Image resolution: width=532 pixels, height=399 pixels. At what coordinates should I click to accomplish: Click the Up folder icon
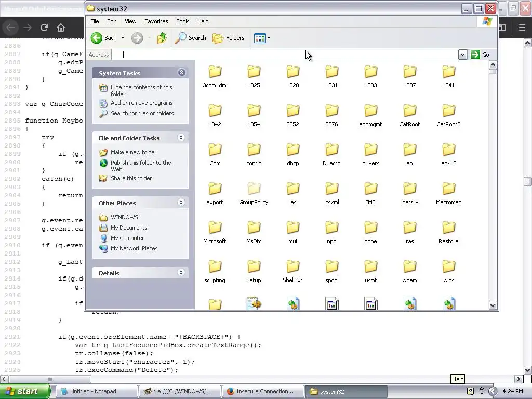(162, 38)
